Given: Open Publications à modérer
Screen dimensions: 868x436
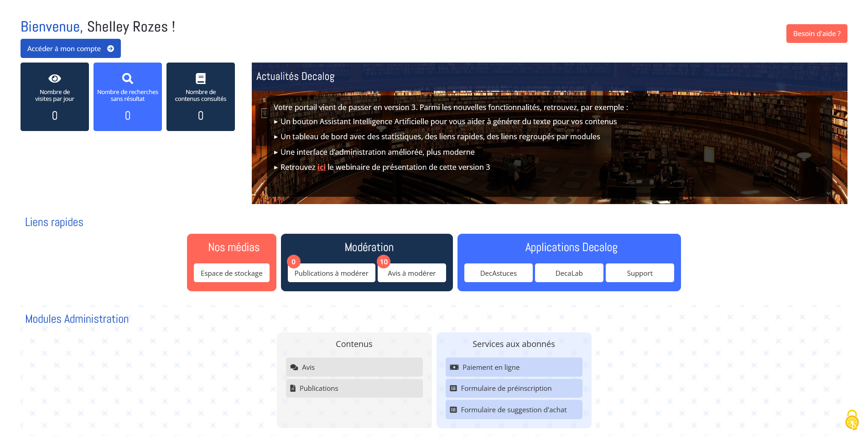Looking at the screenshot, I should [x=331, y=273].
